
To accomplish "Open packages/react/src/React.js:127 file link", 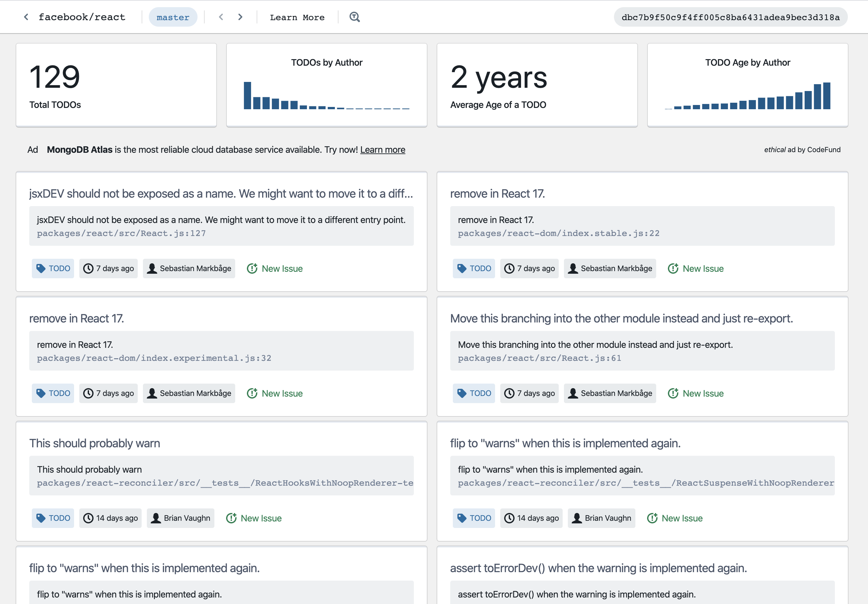I will point(121,233).
